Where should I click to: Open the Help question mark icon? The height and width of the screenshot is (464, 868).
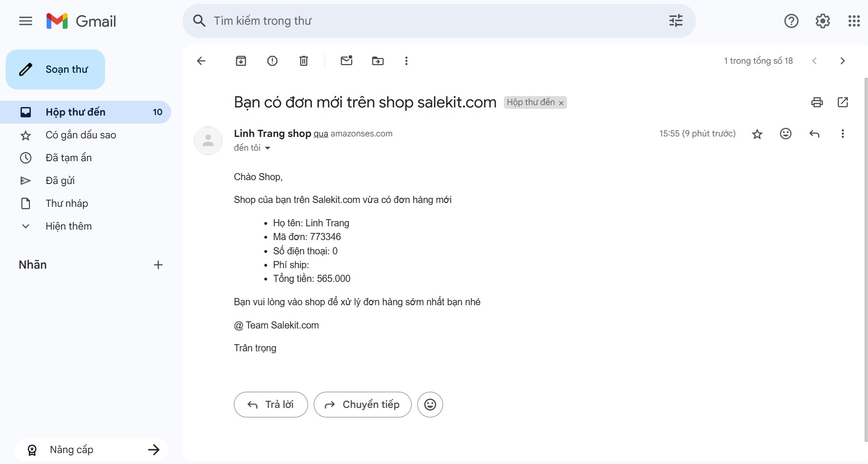[791, 21]
